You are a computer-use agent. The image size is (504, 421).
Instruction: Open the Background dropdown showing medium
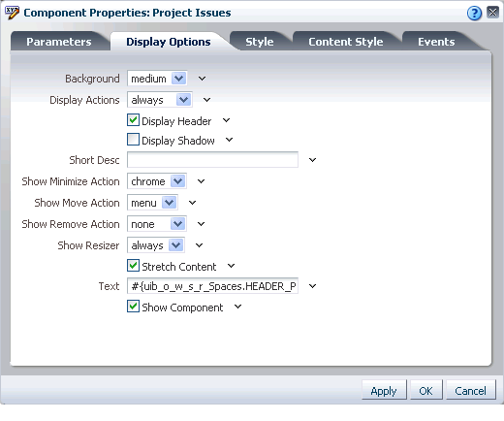[x=157, y=79]
